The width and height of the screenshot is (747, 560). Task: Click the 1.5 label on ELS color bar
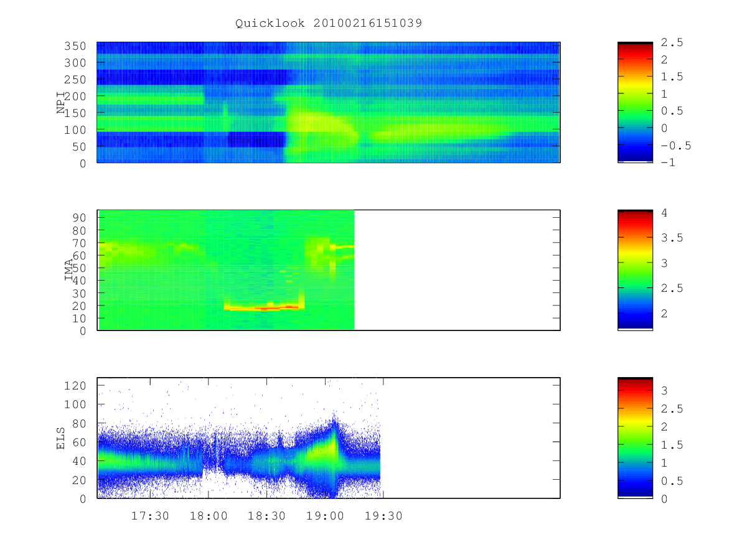click(672, 444)
